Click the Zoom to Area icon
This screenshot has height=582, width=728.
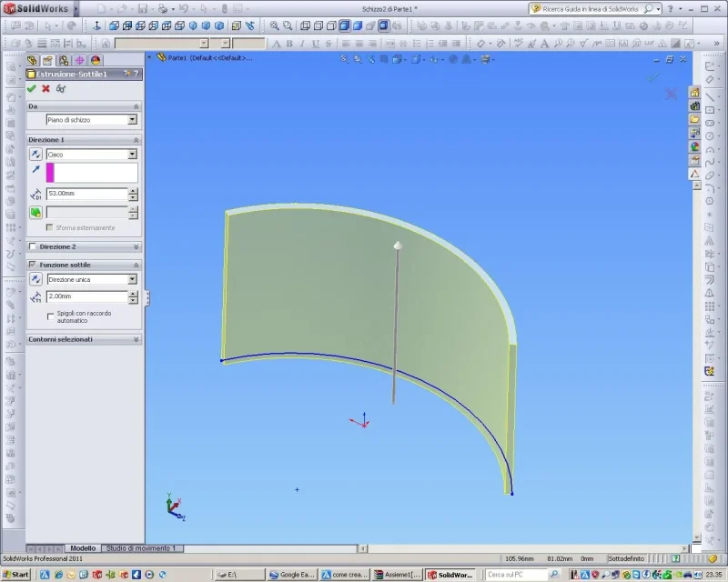tap(288, 26)
